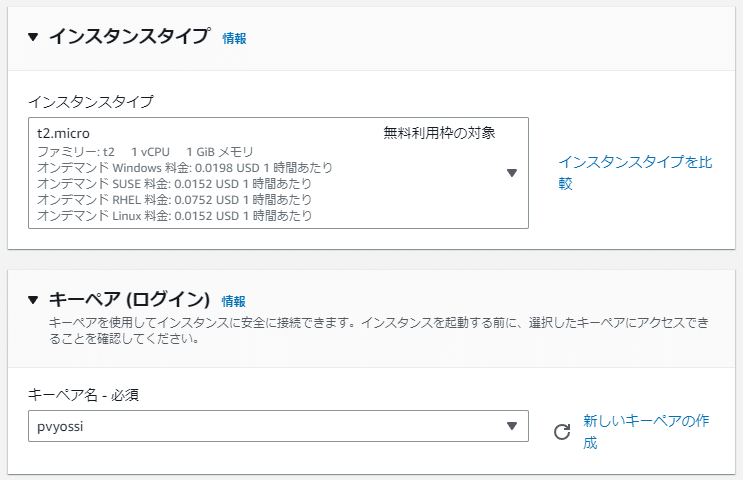The height and width of the screenshot is (480, 743).
Task: Collapse the インスタンスタイプ section triangle
Action: coord(33,38)
